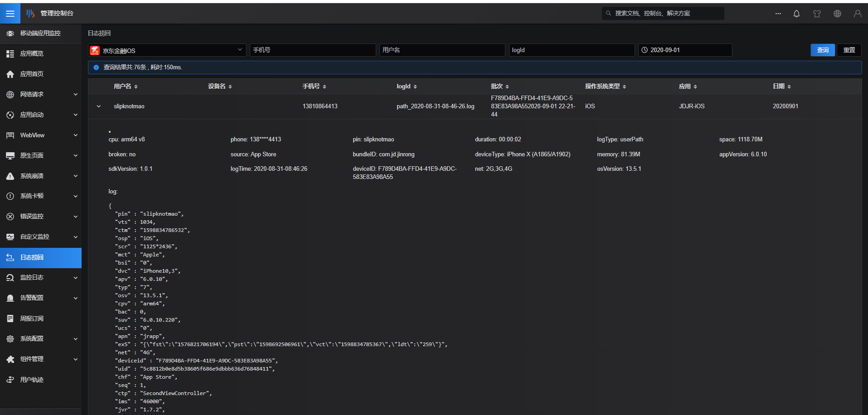Click the 组件管理 puzzle icon
This screenshot has width=868, height=415.
click(x=10, y=359)
